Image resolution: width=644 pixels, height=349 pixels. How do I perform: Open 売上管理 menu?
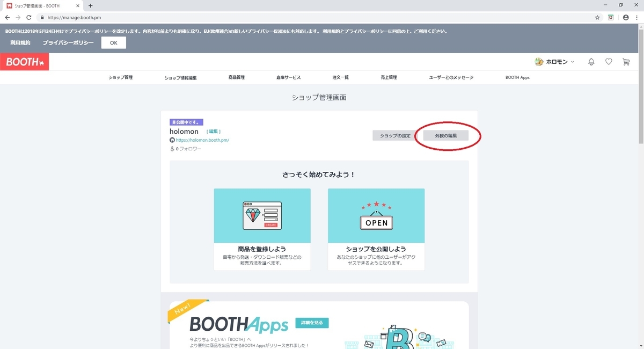click(389, 77)
